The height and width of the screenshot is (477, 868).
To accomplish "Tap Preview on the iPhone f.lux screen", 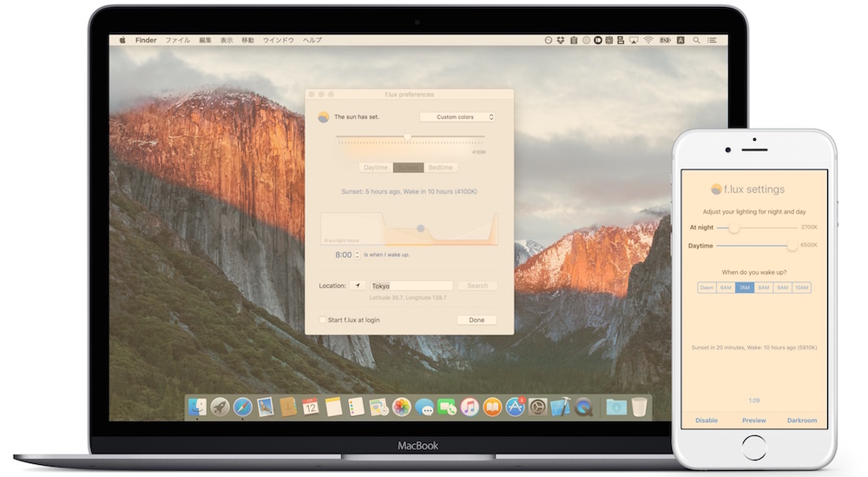I will point(754,420).
